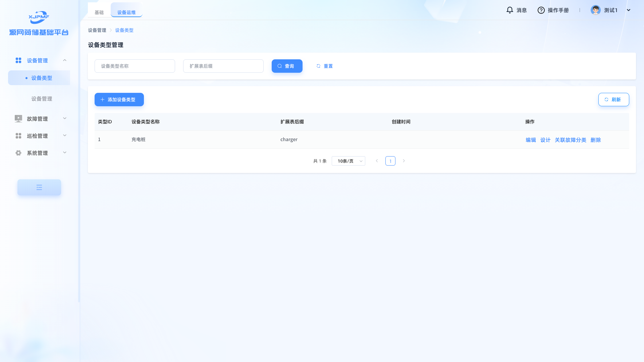Viewport: 644px width, 362px height.
Task: Switch to the 基础 tab
Action: point(99,12)
